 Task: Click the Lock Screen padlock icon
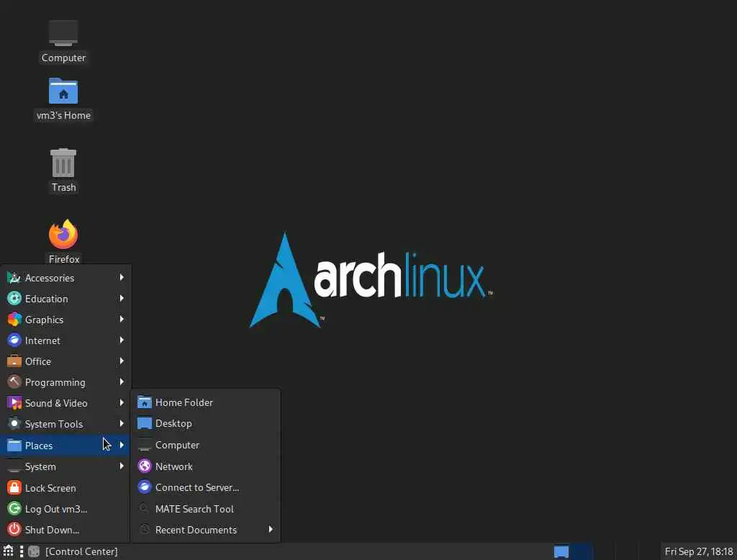(14, 488)
